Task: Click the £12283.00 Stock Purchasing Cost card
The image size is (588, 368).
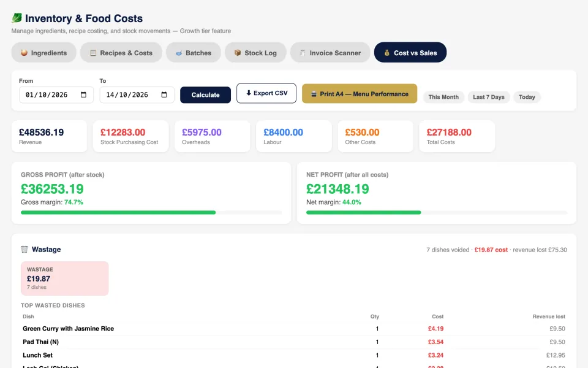Action: click(x=131, y=136)
